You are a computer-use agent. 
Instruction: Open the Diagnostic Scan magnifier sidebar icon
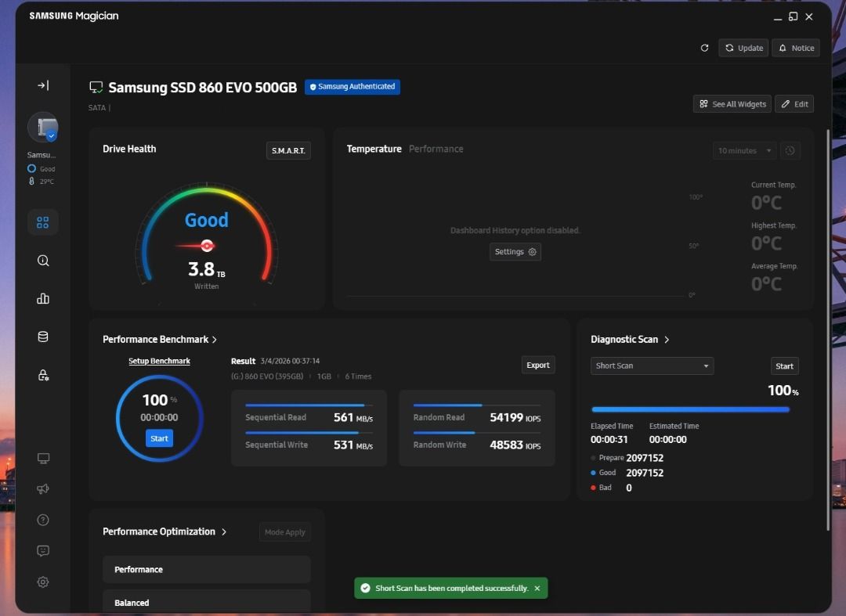43,261
